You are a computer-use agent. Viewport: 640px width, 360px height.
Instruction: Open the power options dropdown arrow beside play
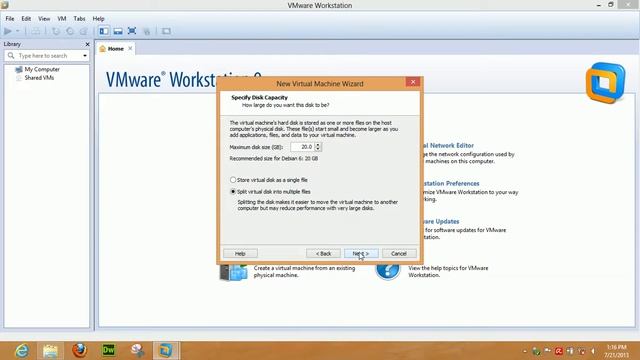[x=18, y=31]
